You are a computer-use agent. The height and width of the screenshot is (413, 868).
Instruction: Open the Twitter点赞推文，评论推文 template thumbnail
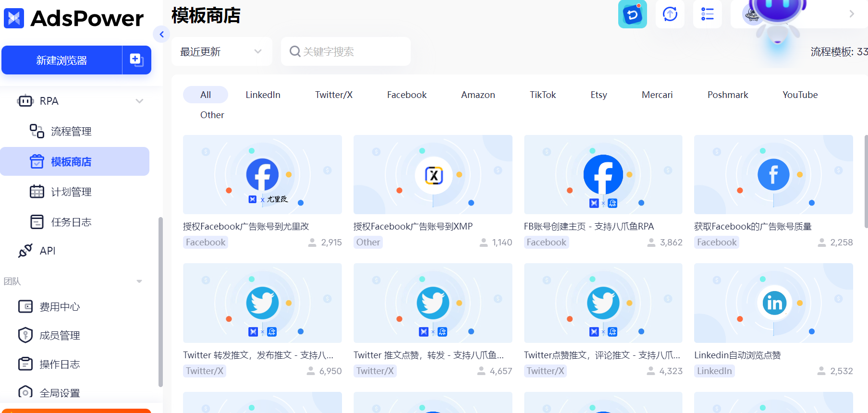(x=603, y=303)
